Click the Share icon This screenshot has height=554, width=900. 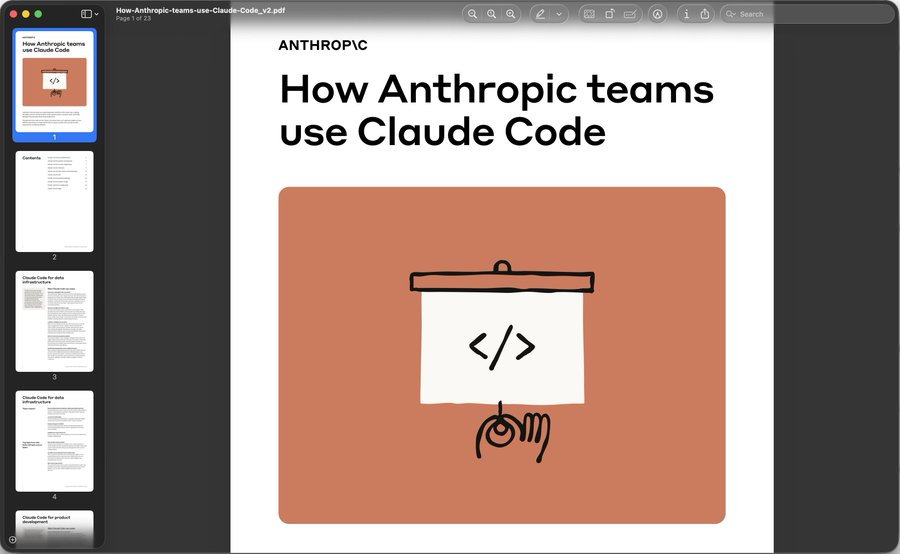[705, 14]
